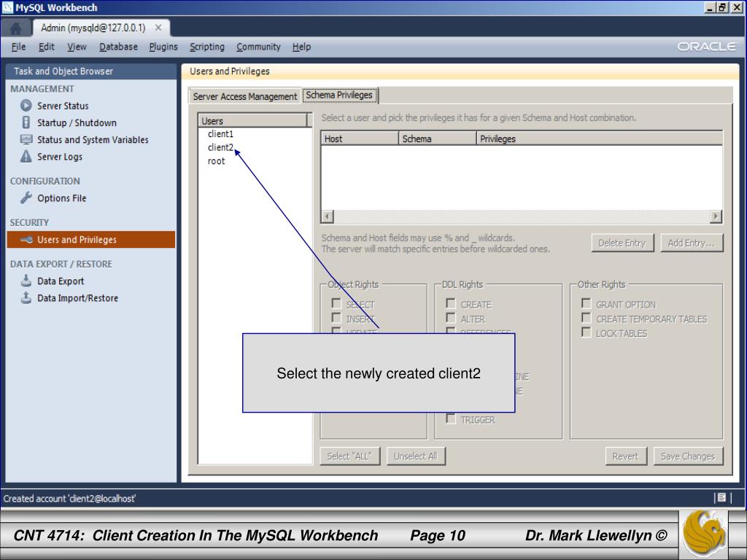Close the Admin (mysqld@127.0.0.1) tab

pyautogui.click(x=158, y=28)
